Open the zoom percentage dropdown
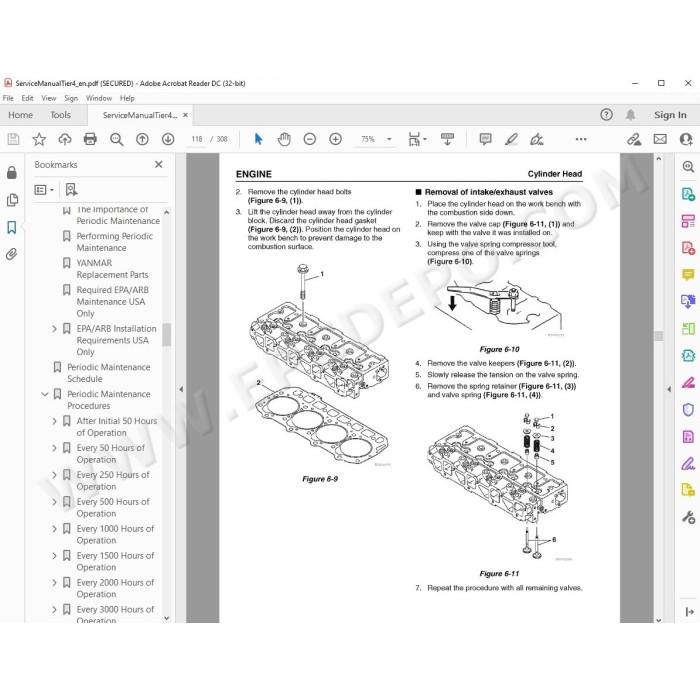The width and height of the screenshot is (700, 700). coord(389,139)
